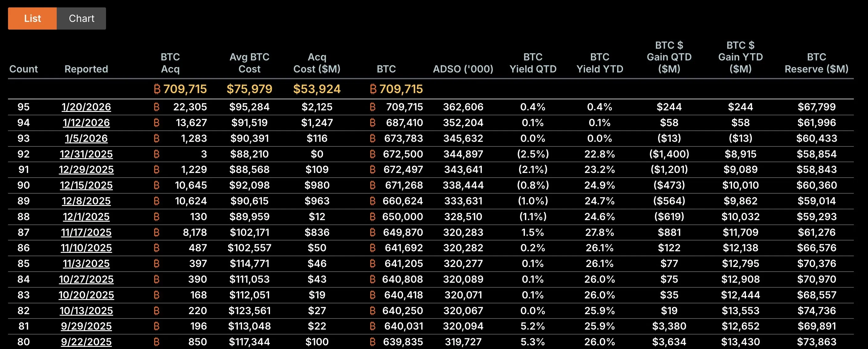Select the 9/22/2025 reported date
868x349 pixels.
[x=86, y=342]
